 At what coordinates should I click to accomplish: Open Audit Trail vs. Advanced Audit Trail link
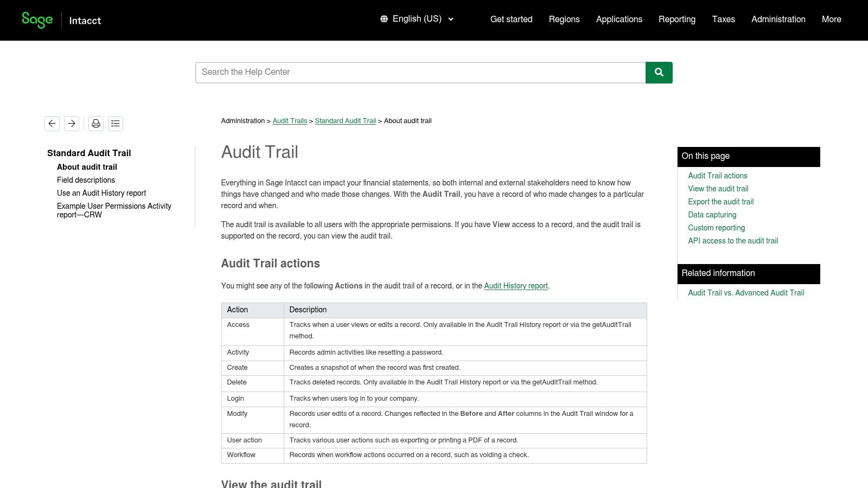point(746,293)
